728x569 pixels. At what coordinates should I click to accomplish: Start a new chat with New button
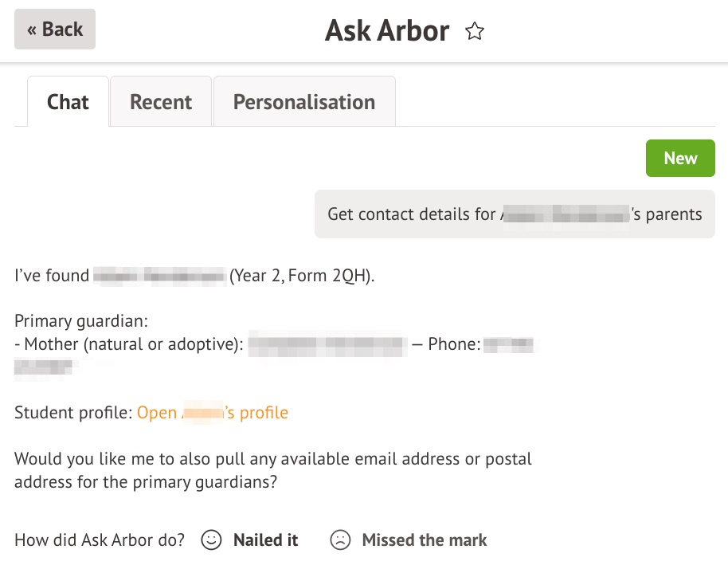pyautogui.click(x=680, y=159)
